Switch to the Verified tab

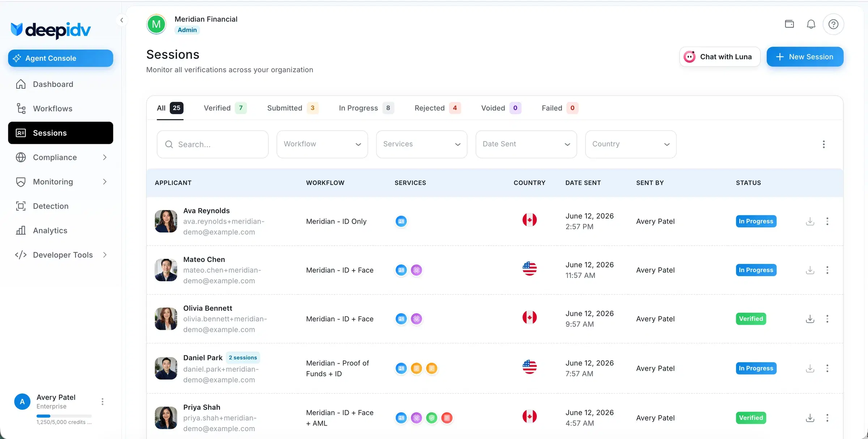pos(225,108)
